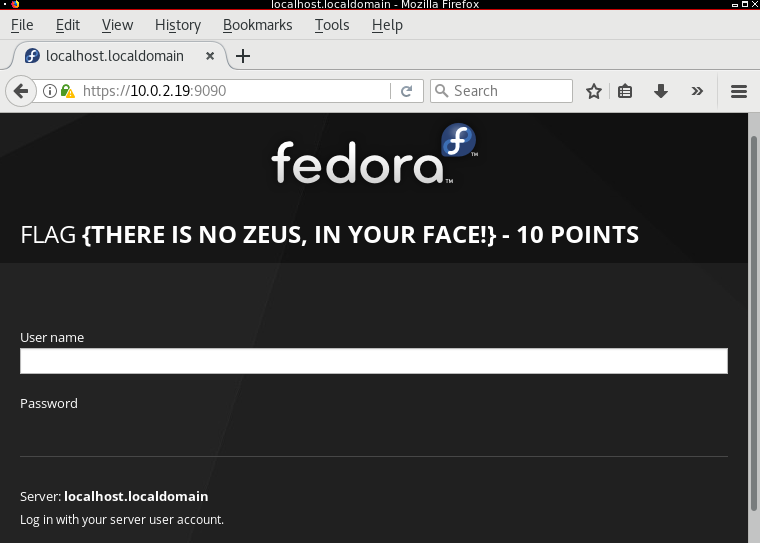The width and height of the screenshot is (760, 543).
Task: Click the Fedora favicon in the tab
Action: pyautogui.click(x=32, y=56)
